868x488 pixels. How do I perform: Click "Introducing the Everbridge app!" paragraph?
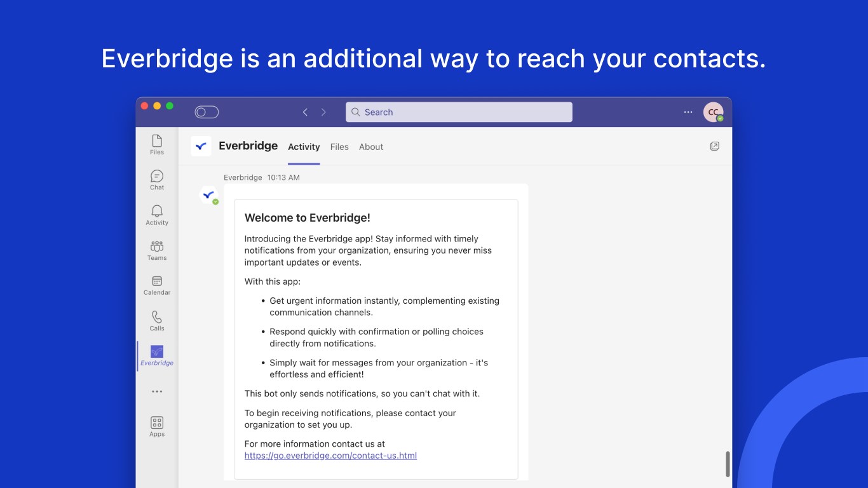(368, 250)
